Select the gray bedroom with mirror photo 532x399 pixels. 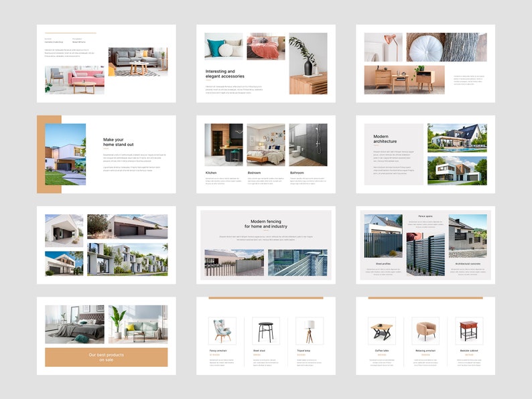(x=74, y=325)
